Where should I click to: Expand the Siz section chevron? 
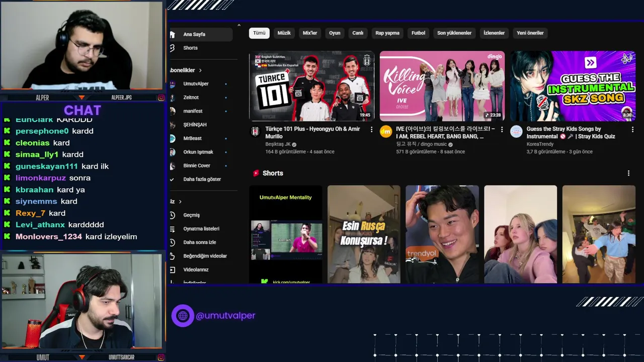(180, 202)
